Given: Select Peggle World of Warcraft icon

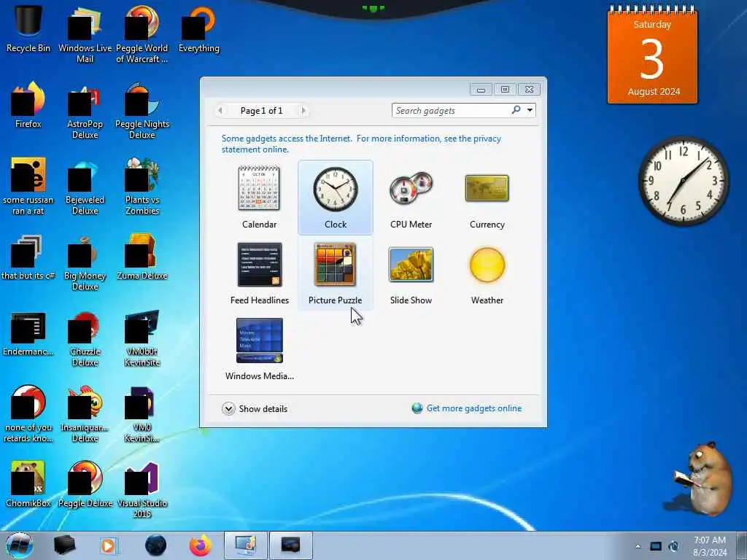Looking at the screenshot, I should [142, 34].
